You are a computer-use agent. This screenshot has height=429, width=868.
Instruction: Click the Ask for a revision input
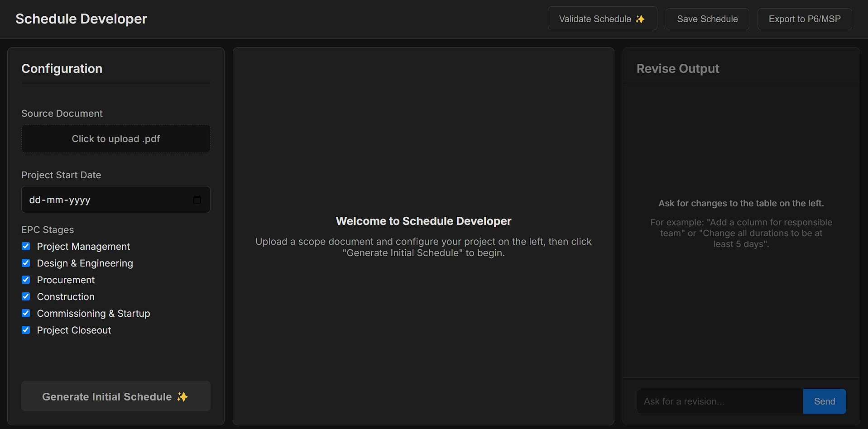click(719, 401)
